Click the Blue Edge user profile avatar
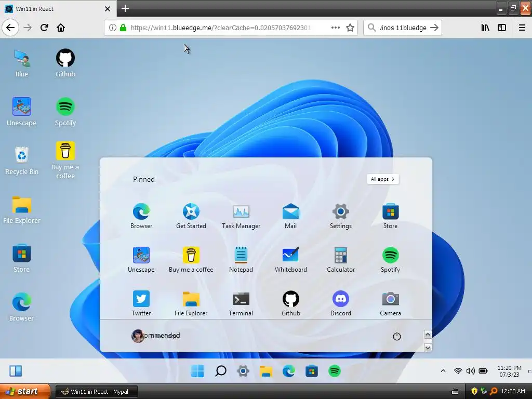 point(138,336)
